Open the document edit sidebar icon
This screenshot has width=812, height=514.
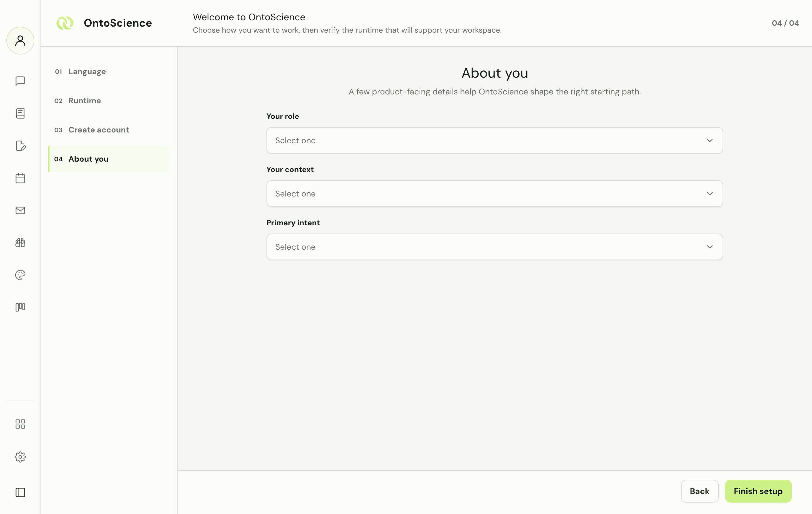click(20, 145)
